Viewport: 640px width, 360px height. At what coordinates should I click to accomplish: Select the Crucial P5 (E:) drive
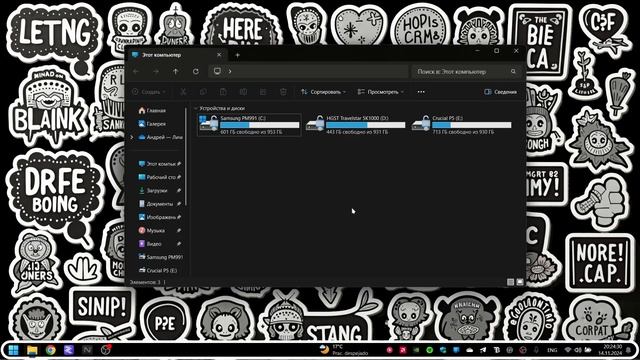(462, 124)
